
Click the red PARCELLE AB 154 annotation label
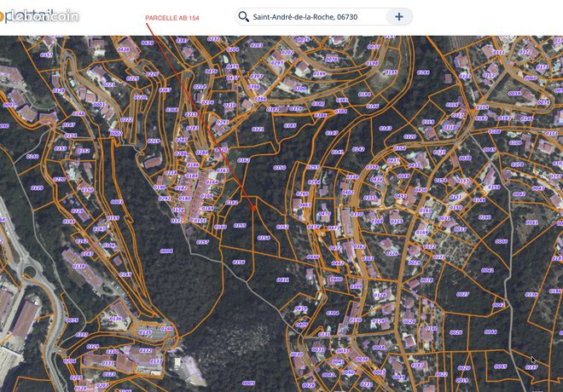coord(172,18)
